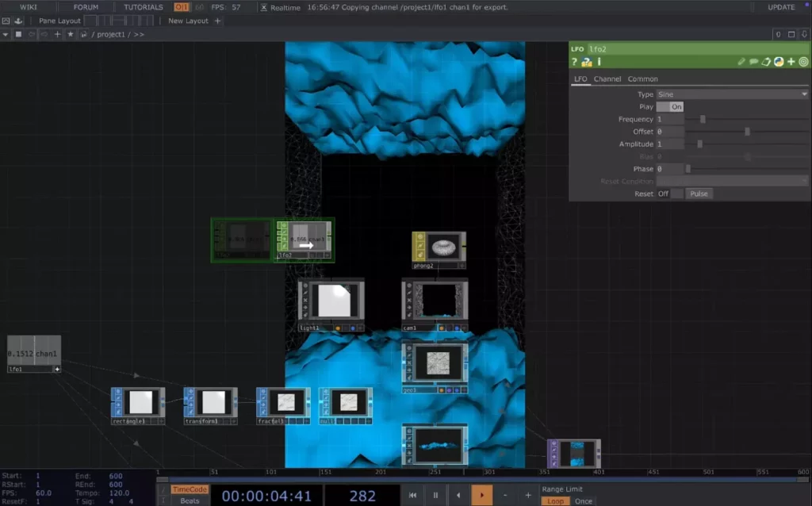
Task: Adjust the Frequency slider handle
Action: pyautogui.click(x=703, y=120)
